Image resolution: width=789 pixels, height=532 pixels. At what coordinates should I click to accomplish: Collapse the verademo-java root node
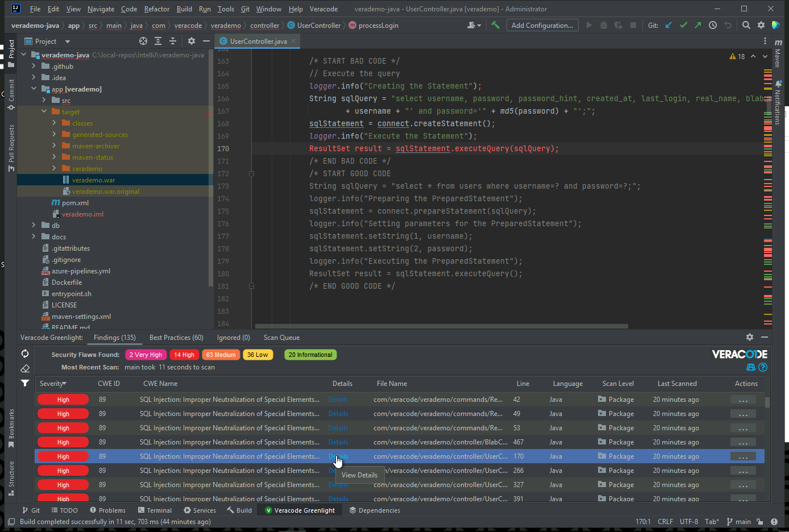[x=24, y=55]
